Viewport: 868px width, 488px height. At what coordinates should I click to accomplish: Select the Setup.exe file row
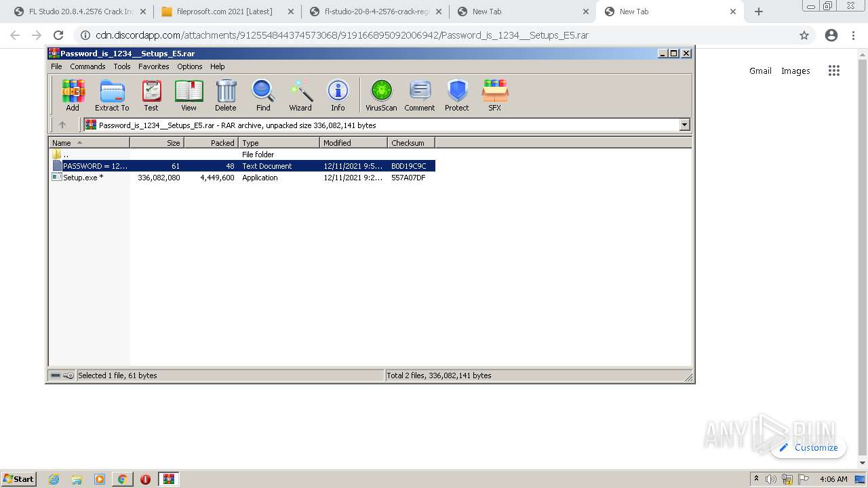pyautogui.click(x=243, y=178)
